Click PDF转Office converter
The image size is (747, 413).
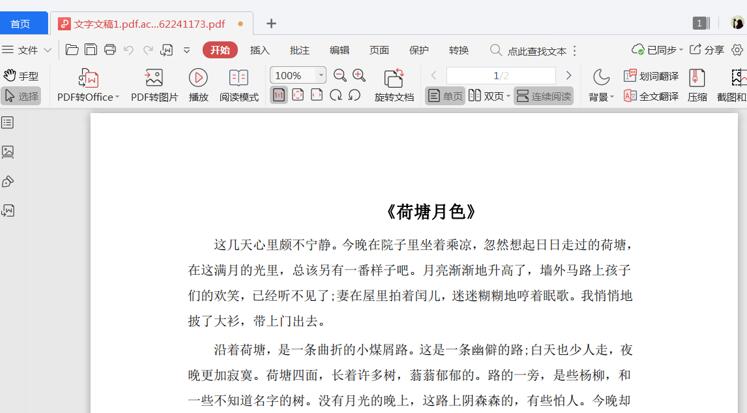click(88, 85)
